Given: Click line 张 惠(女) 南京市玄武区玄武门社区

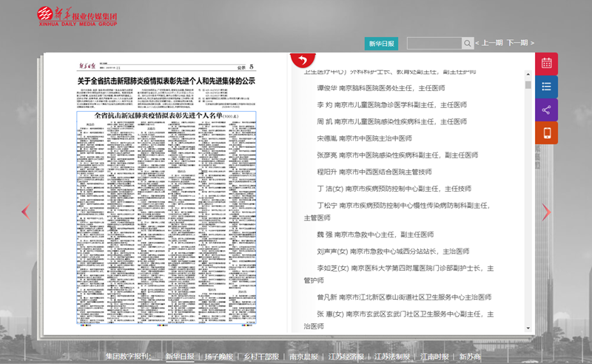Looking at the screenshot, I should (x=399, y=320).
